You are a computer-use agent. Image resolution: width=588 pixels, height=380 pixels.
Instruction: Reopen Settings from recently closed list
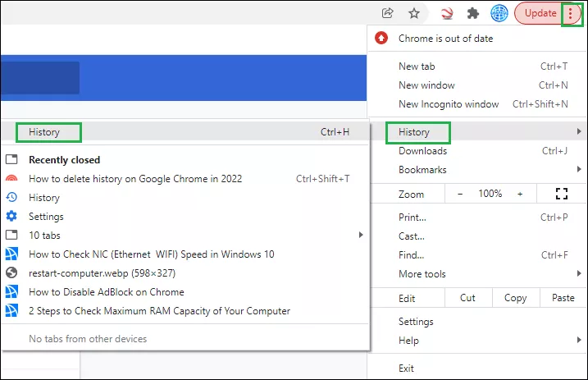[x=185, y=217]
